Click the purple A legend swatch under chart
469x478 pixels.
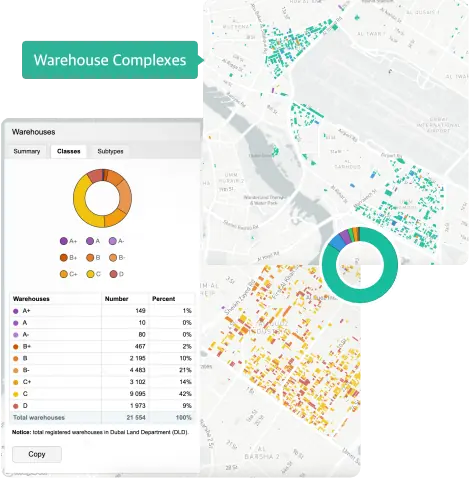90,241
